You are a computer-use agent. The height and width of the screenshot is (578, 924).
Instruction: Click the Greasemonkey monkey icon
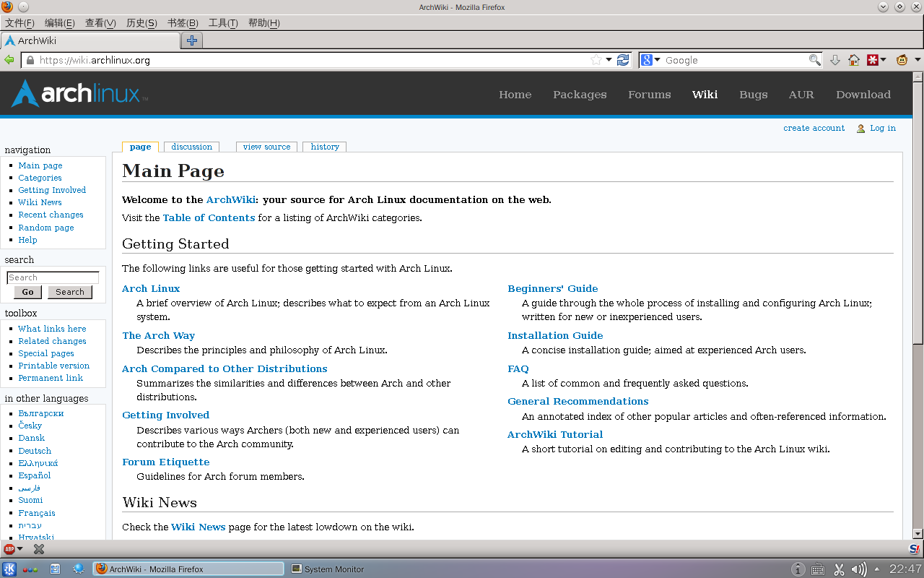(x=902, y=60)
